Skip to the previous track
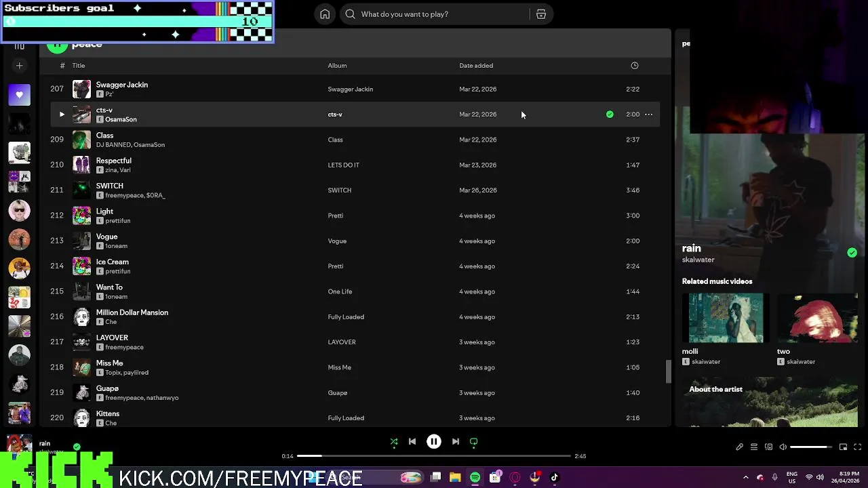Image resolution: width=868 pixels, height=488 pixels. coord(412,442)
